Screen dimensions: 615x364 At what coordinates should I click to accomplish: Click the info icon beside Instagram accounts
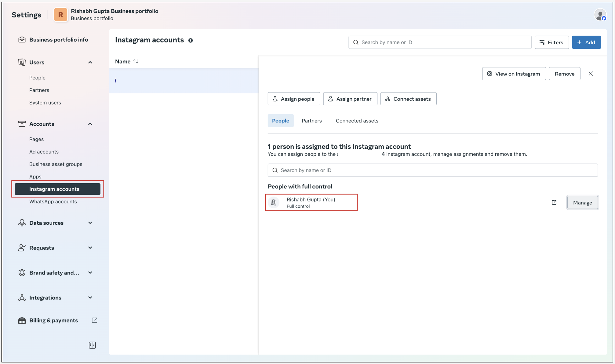tap(191, 40)
